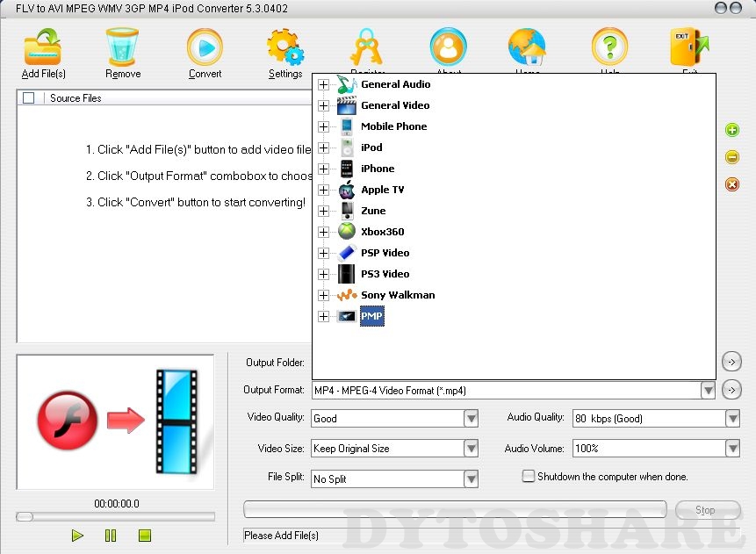Enable Shutdown the computer when done
The height and width of the screenshot is (554, 756).
tap(529, 477)
